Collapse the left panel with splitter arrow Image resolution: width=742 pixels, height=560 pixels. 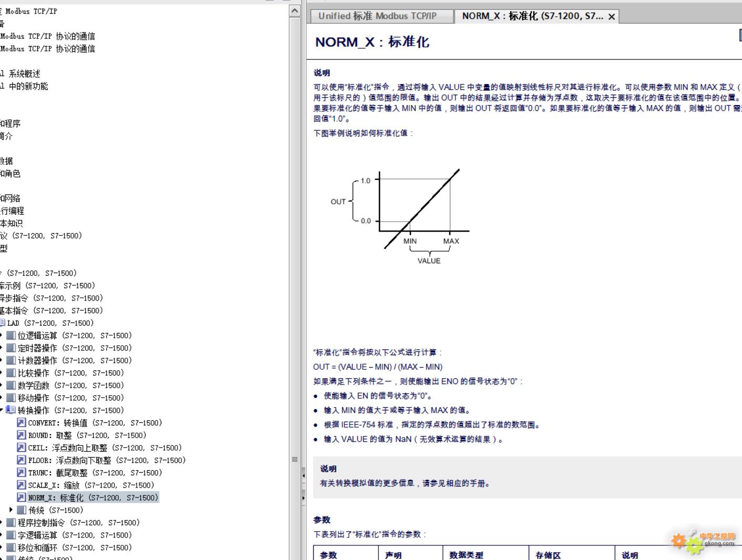tap(303, 475)
